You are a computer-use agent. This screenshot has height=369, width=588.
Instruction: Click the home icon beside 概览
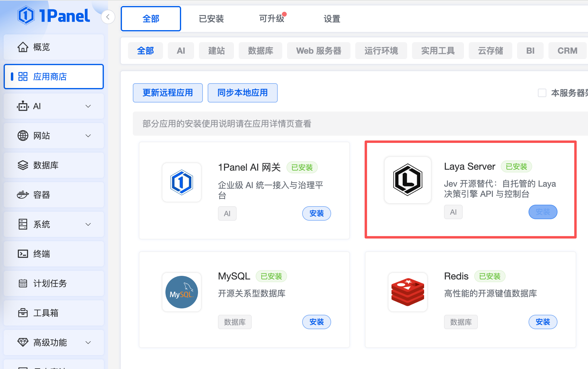pyautogui.click(x=23, y=47)
